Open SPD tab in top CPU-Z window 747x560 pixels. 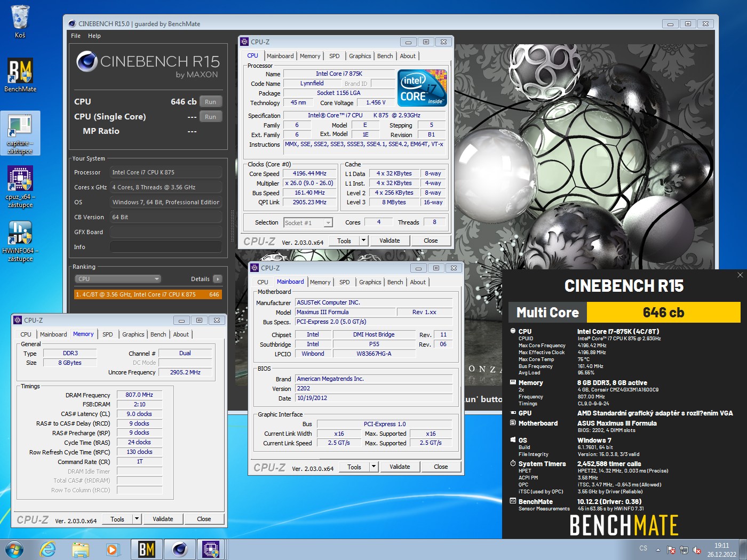(x=334, y=56)
